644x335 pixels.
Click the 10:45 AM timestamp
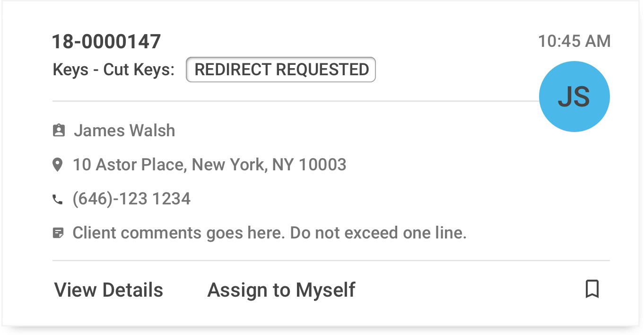(x=574, y=41)
